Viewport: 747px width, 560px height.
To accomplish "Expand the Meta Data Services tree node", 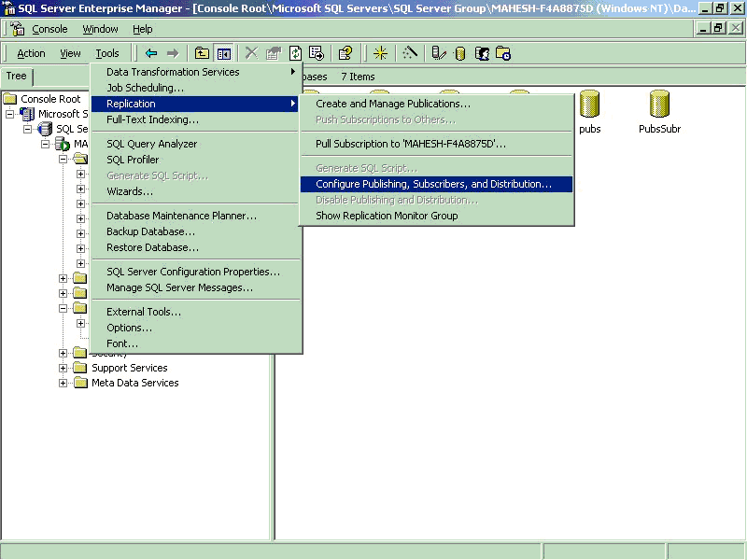I will click(63, 383).
